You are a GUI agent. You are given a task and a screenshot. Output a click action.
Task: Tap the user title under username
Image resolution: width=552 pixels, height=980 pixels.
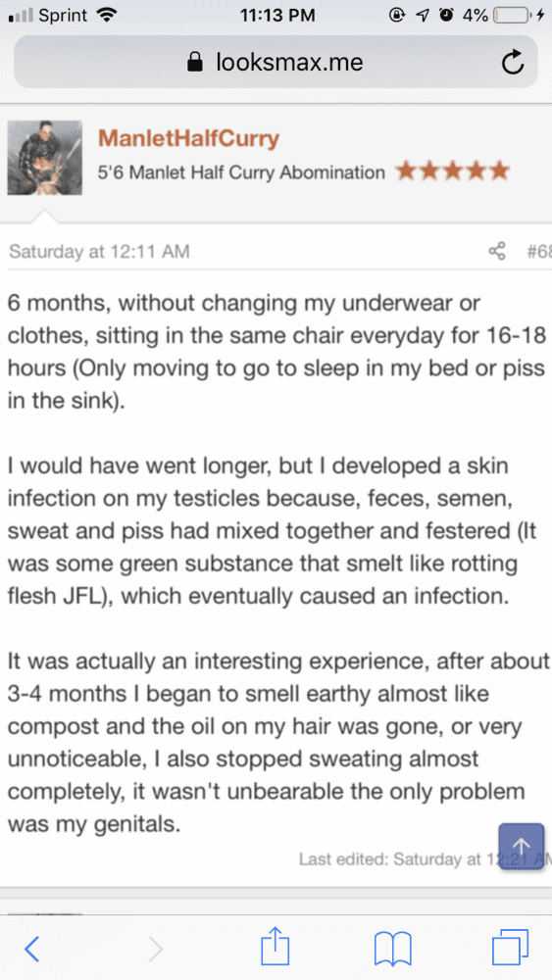coord(241,171)
